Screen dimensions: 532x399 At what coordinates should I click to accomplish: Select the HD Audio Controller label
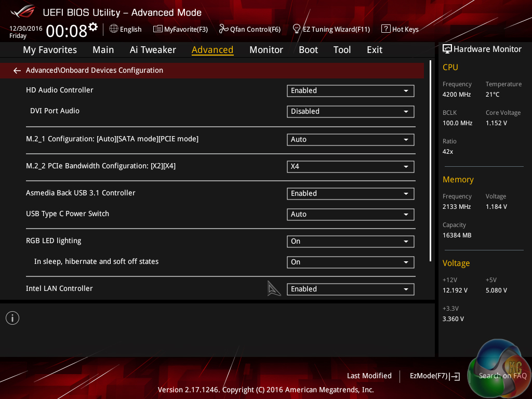point(59,90)
